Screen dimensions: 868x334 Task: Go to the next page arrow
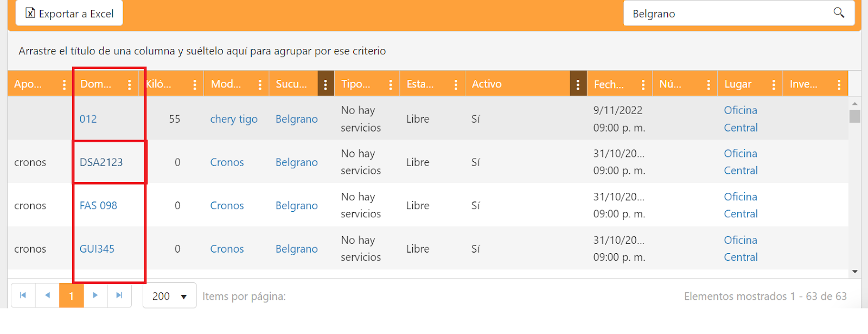pos(95,295)
